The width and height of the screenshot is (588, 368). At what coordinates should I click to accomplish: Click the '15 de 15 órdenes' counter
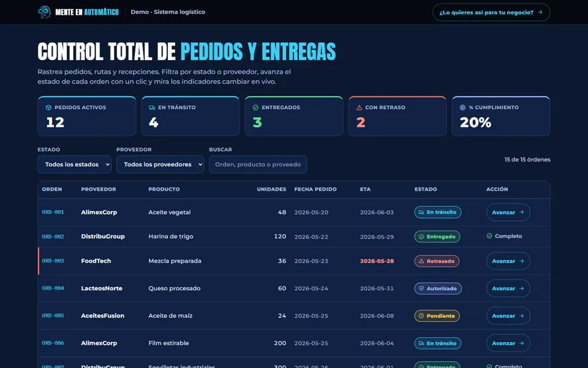527,159
